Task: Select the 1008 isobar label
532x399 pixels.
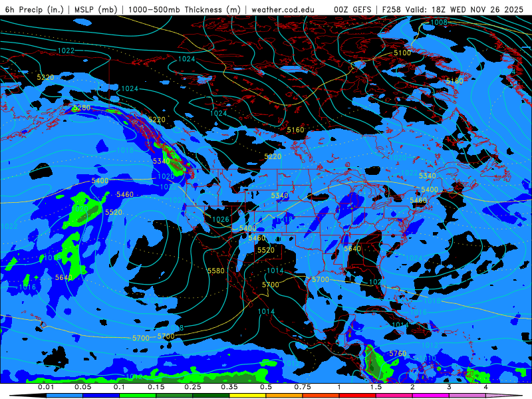Action: point(439,23)
